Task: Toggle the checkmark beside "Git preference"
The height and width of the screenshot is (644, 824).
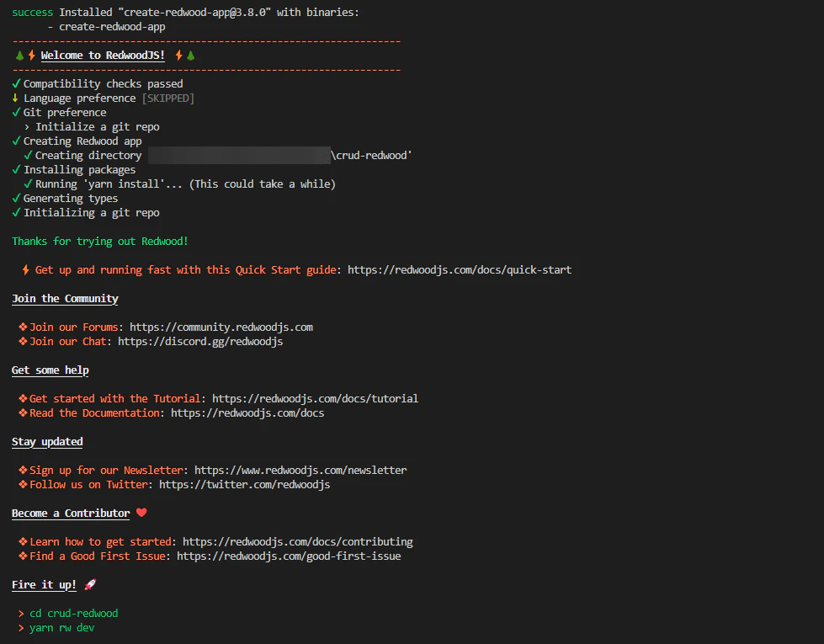Action: click(x=15, y=112)
